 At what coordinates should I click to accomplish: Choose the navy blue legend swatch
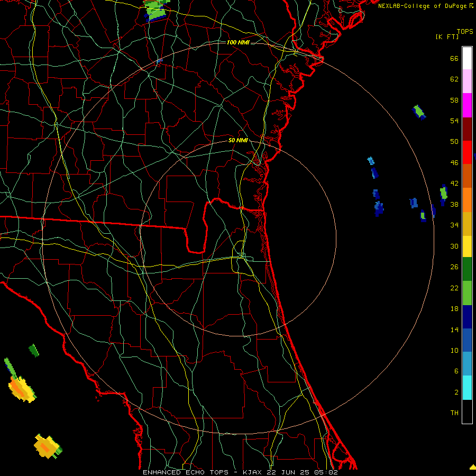(x=467, y=317)
